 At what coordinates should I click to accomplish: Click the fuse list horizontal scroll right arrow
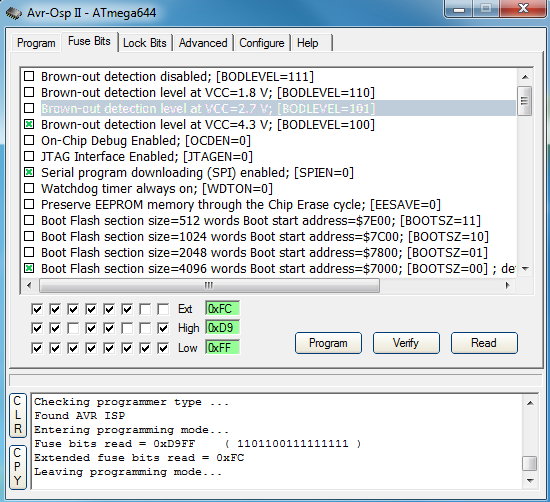[507, 286]
